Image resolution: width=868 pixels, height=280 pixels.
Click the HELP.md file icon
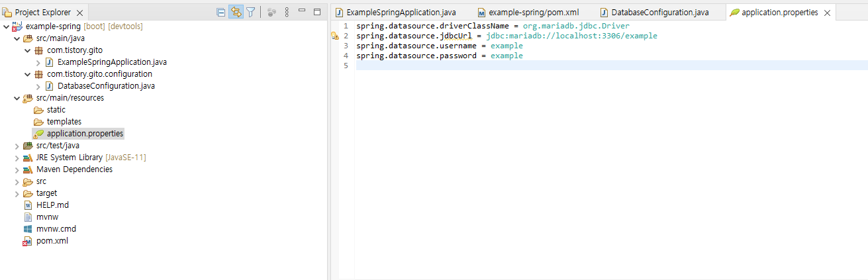pos(28,205)
